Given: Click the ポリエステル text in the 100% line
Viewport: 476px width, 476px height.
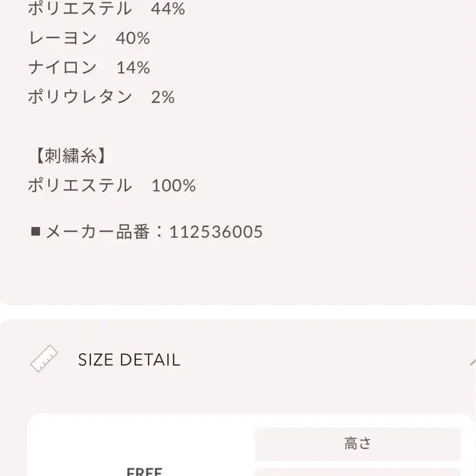Looking at the screenshot, I should pos(80,185).
